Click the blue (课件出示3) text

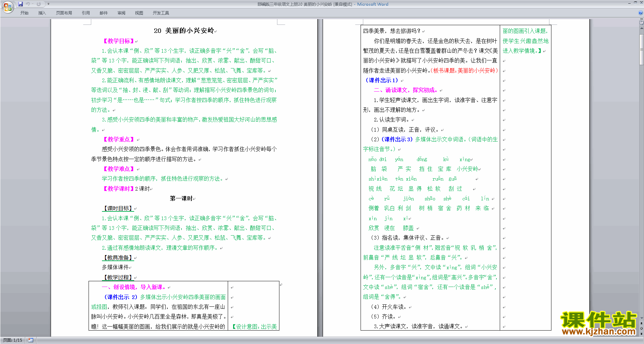(397, 139)
